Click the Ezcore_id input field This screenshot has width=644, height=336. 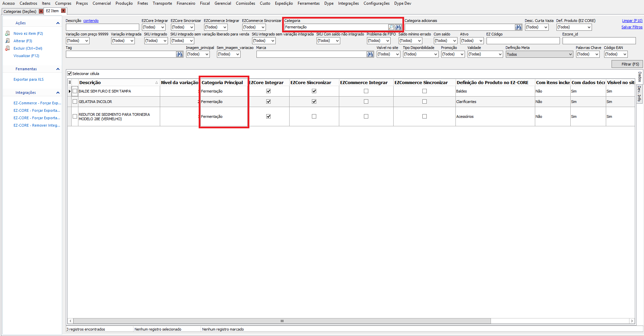(599, 41)
